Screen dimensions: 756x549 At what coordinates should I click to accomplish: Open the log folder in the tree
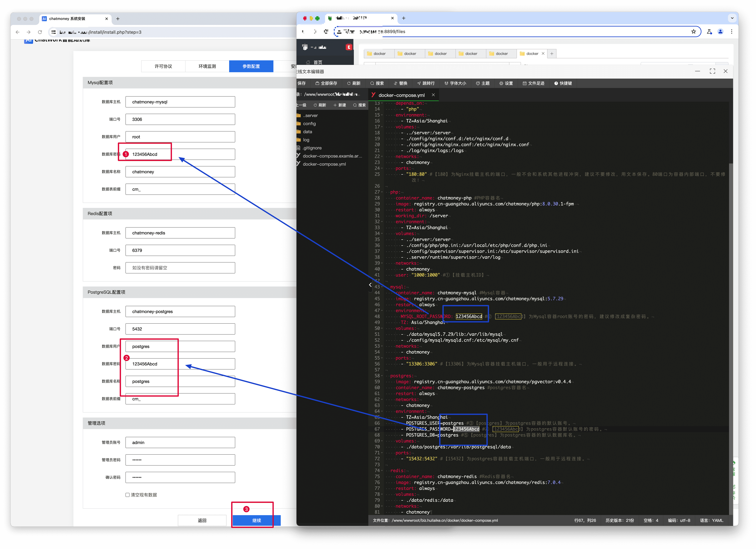point(306,140)
